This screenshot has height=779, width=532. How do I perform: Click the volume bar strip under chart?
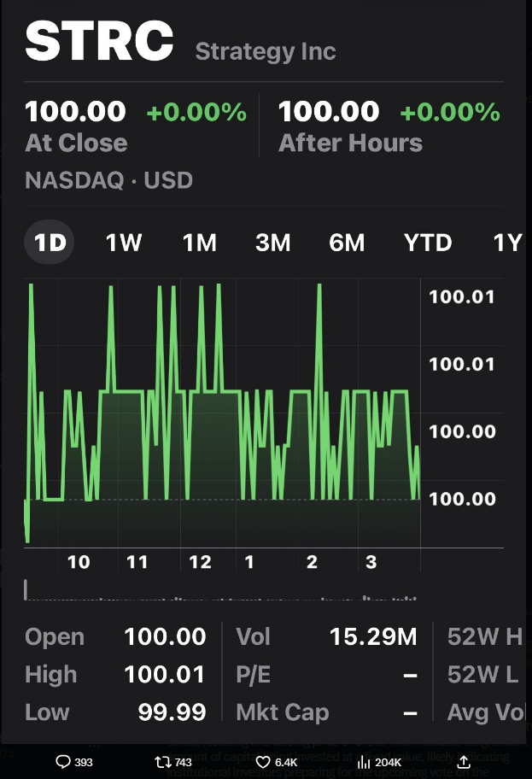pos(220,590)
